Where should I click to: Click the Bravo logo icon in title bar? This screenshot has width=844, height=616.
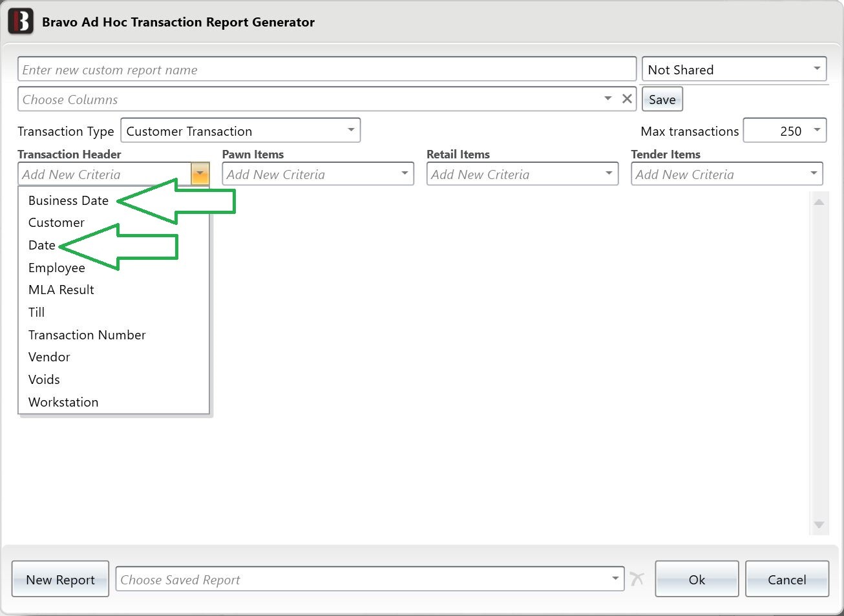(x=21, y=21)
